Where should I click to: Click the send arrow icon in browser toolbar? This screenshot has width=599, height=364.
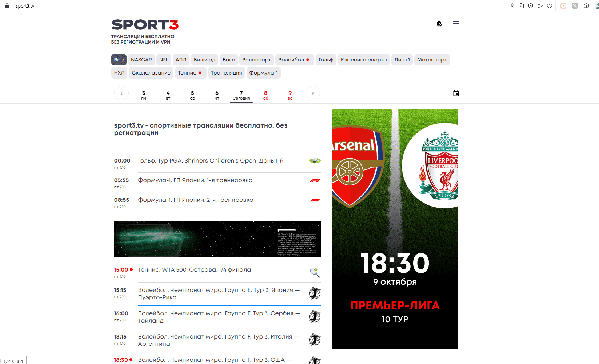point(540,6)
